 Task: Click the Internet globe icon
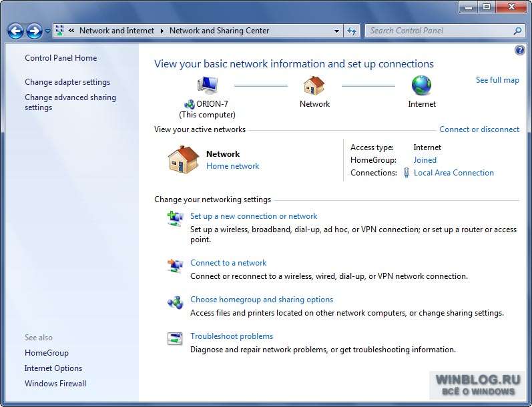point(421,85)
